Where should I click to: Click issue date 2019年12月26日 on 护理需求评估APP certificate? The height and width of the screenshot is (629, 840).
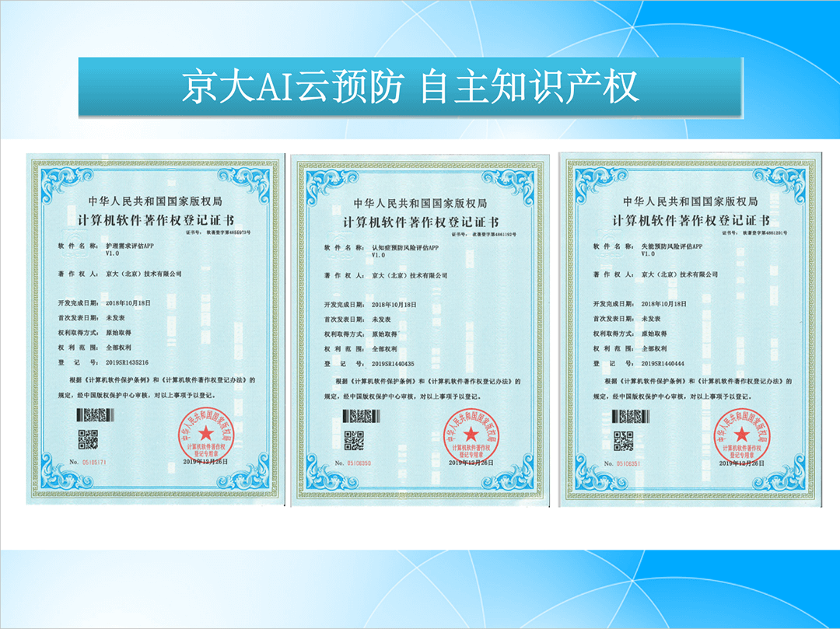(x=205, y=461)
